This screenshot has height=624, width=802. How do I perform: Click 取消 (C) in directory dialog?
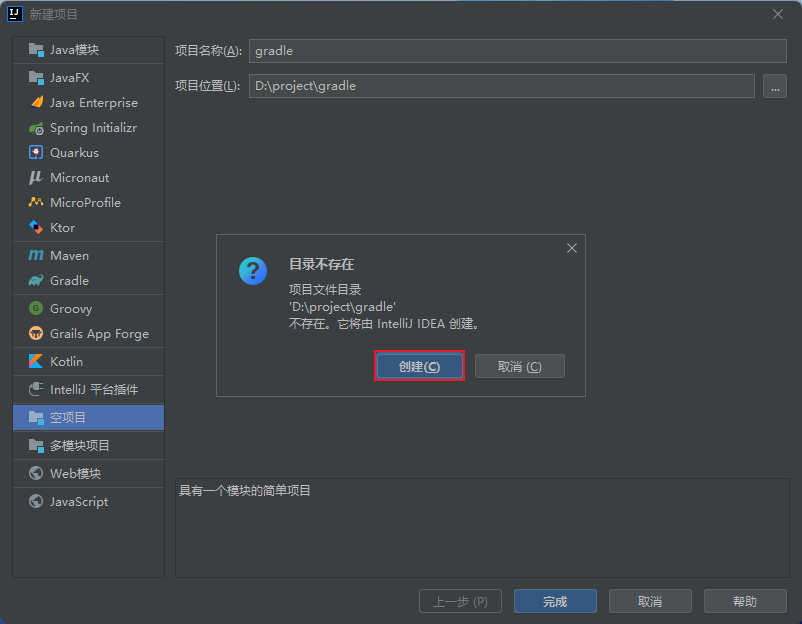click(x=520, y=366)
